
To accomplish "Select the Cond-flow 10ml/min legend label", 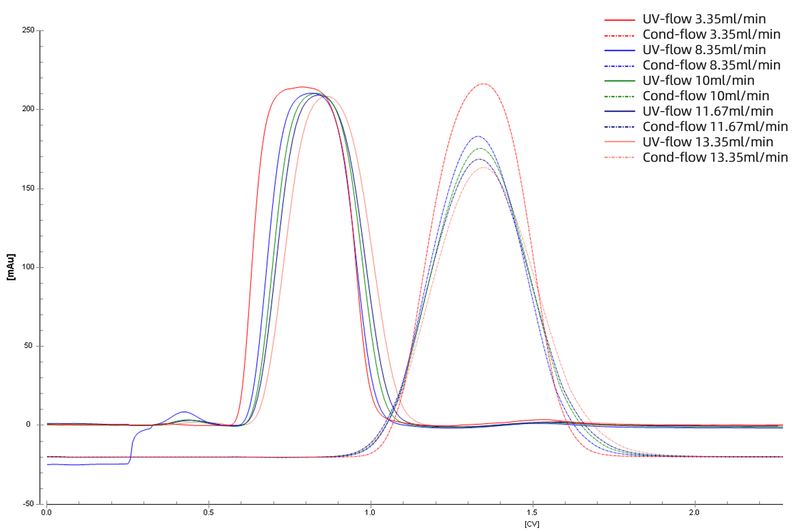I will pos(706,96).
